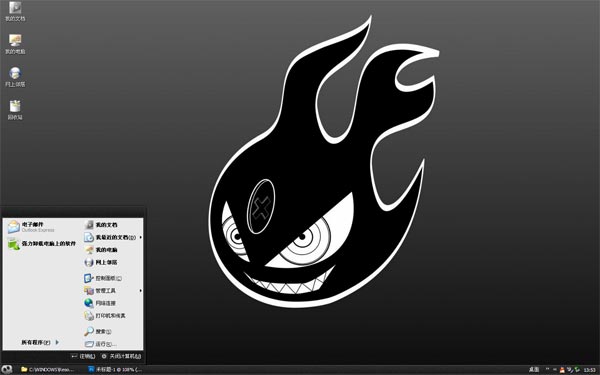Open 强力卸载电脑上的软件 in Start menu
This screenshot has width=600, height=375.
pos(41,244)
